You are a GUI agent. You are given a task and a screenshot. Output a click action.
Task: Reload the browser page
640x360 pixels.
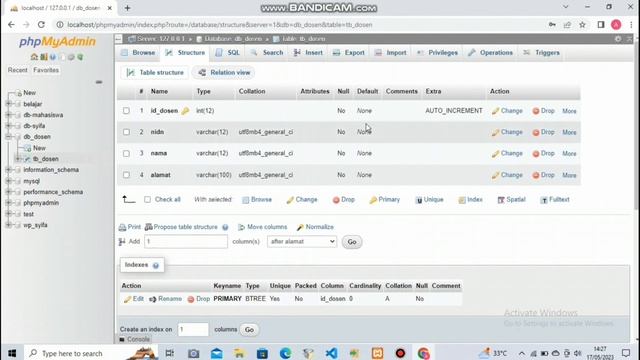click(41, 24)
